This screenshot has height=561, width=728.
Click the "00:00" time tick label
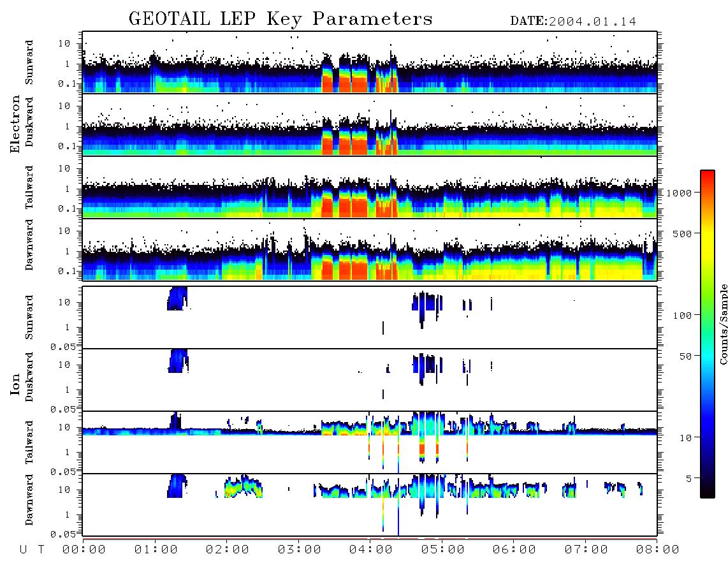[x=84, y=550]
